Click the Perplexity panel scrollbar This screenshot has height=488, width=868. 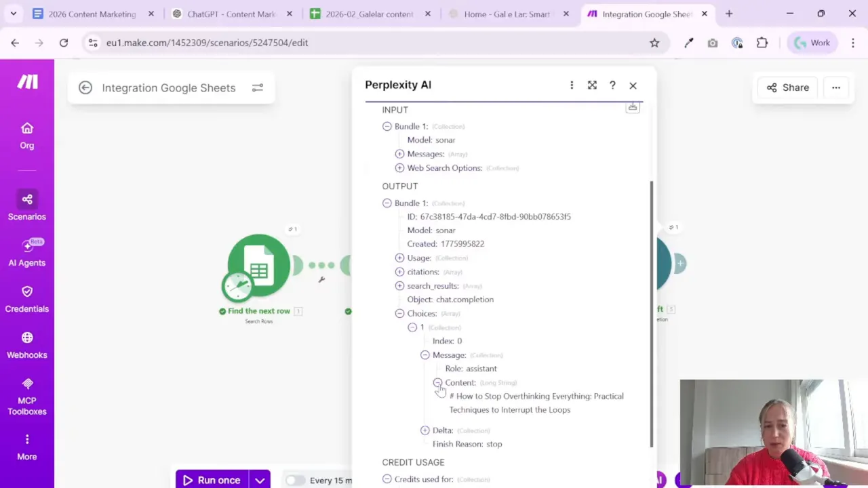coord(652,314)
